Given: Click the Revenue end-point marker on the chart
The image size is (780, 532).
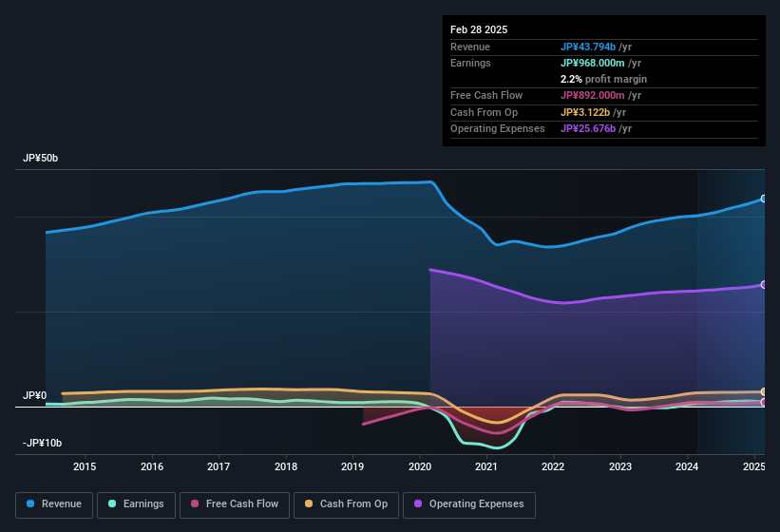Looking at the screenshot, I should point(764,199).
